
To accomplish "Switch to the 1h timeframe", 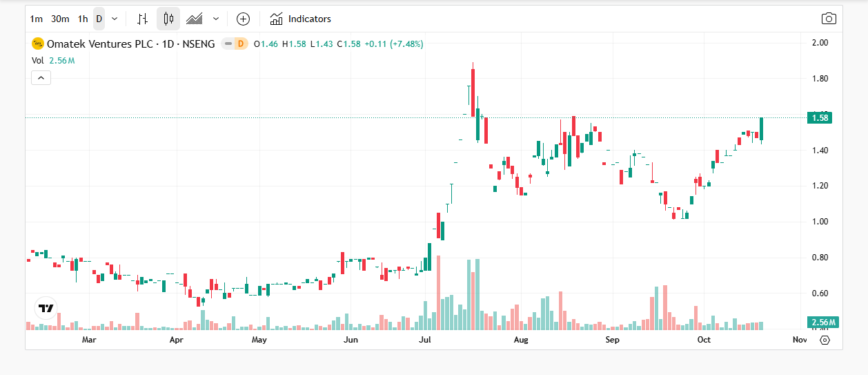I will point(83,19).
